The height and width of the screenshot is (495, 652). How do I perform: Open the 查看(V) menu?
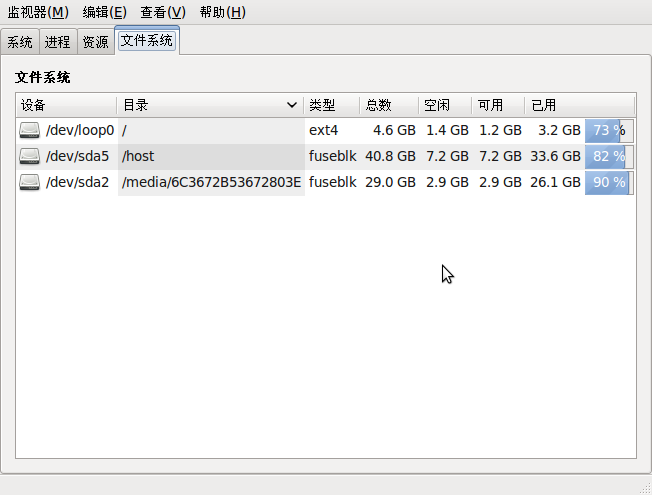point(163,12)
